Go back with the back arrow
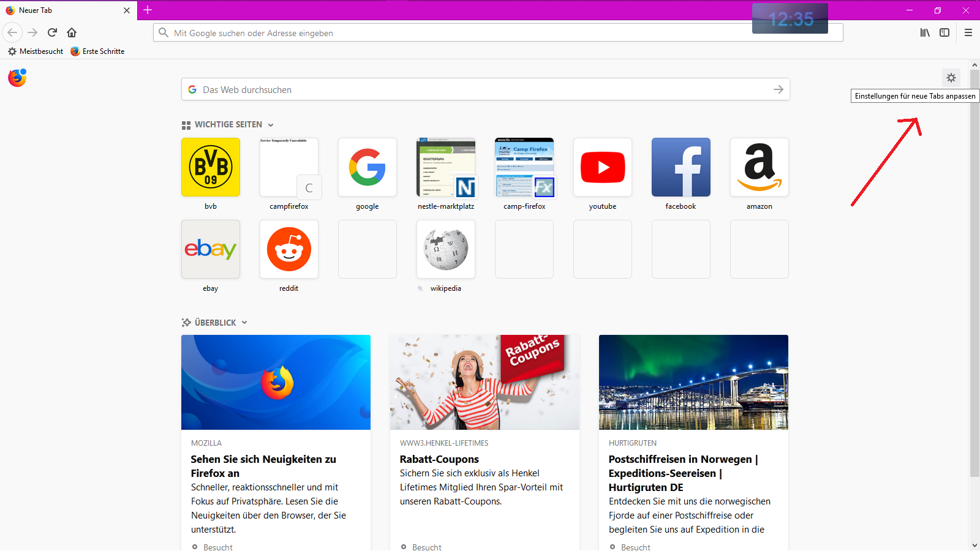Screen dimensions: 980x551 [x=13, y=32]
